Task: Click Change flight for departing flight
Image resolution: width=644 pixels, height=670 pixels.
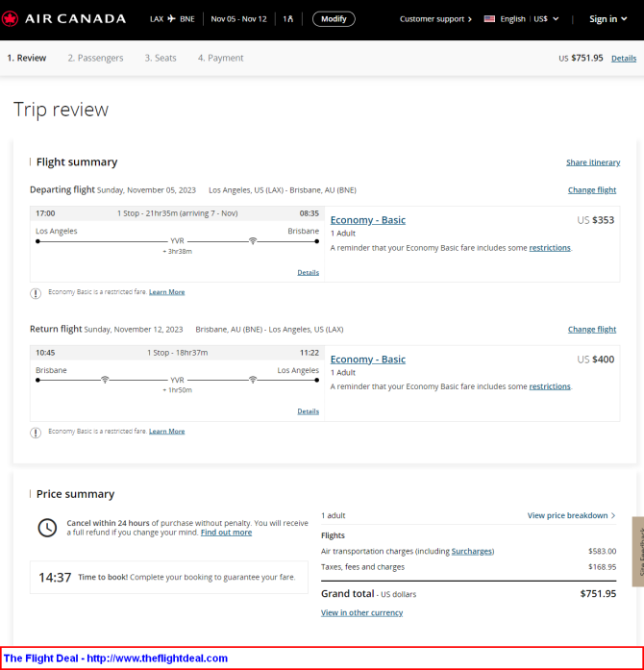Action: (592, 189)
